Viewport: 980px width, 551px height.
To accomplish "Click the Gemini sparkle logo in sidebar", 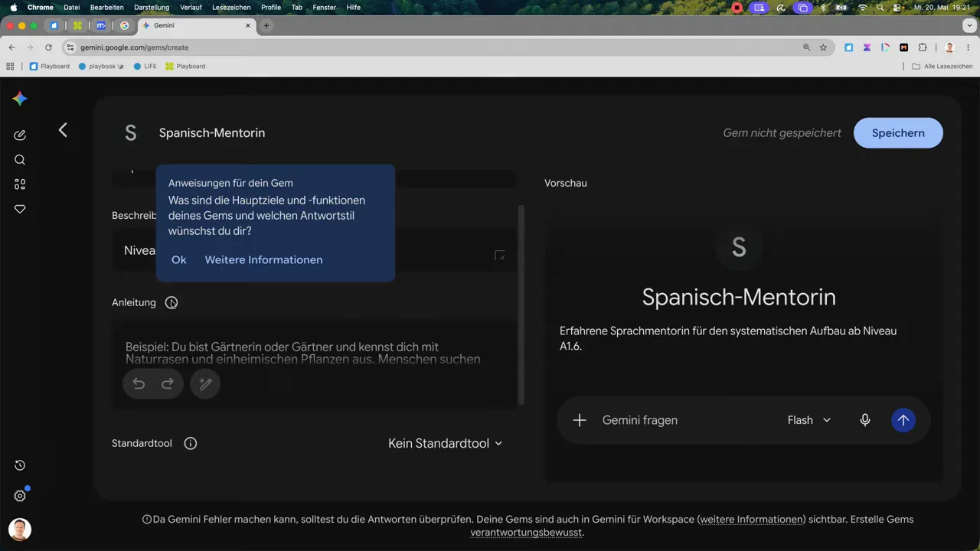I will [20, 99].
